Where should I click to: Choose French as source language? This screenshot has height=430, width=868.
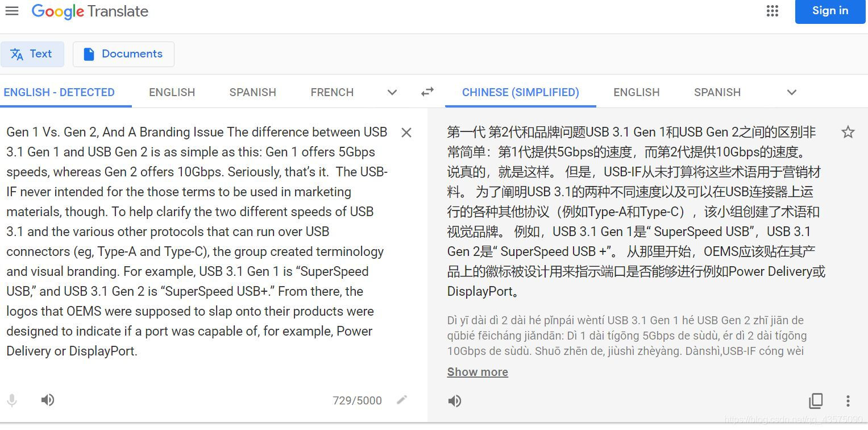[332, 92]
